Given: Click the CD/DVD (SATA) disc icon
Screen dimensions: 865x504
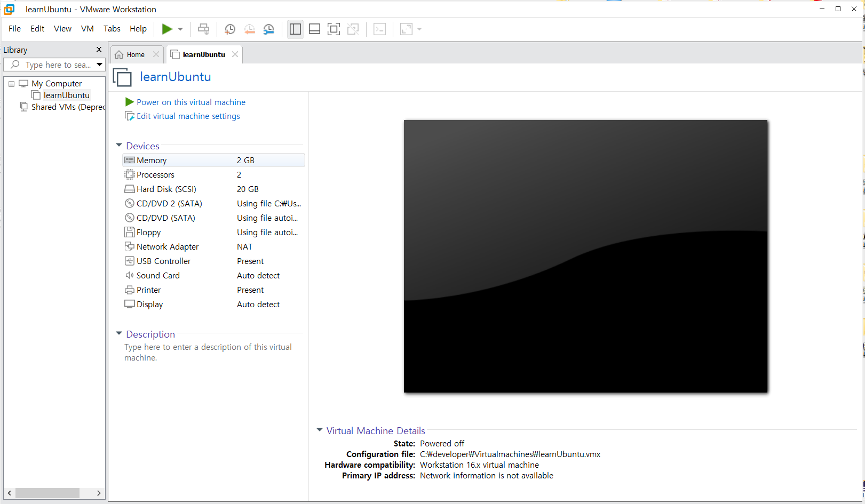Looking at the screenshot, I should tap(130, 218).
